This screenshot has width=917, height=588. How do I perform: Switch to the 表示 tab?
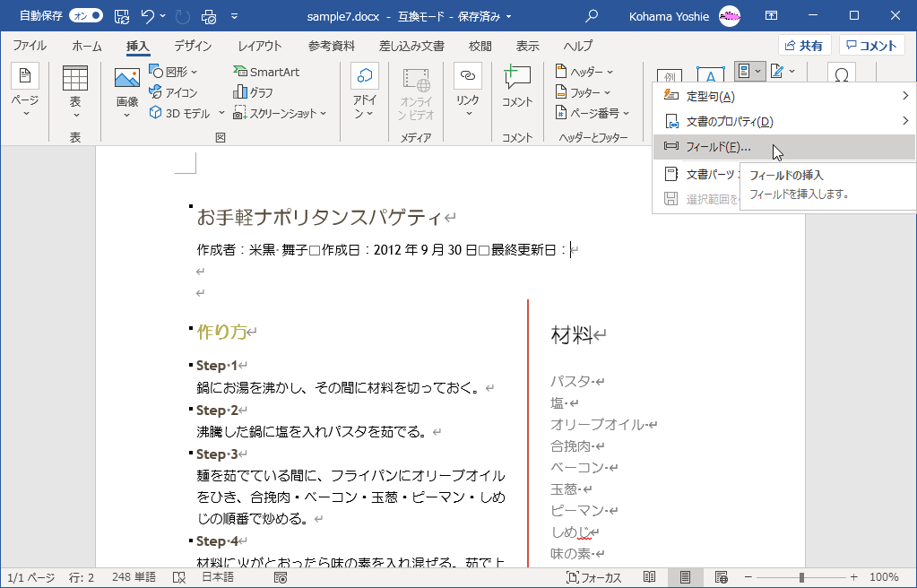point(527,46)
